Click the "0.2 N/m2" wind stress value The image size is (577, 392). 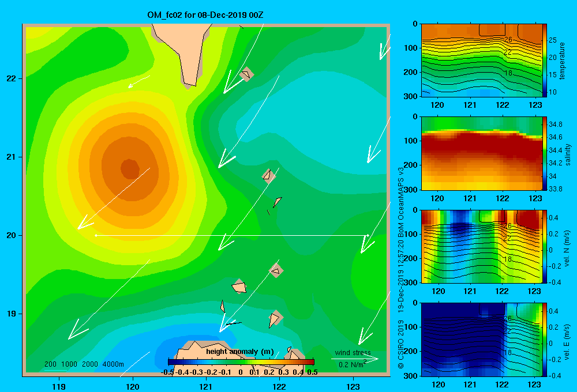pos(353,364)
